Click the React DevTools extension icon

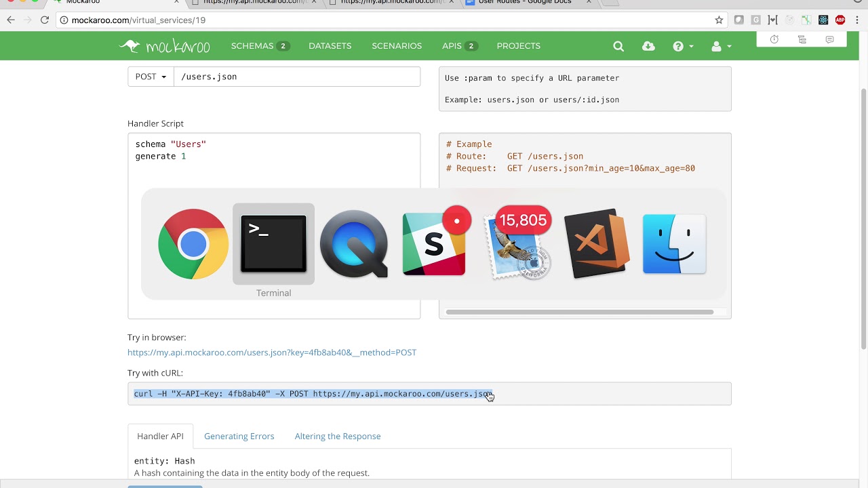(x=823, y=20)
